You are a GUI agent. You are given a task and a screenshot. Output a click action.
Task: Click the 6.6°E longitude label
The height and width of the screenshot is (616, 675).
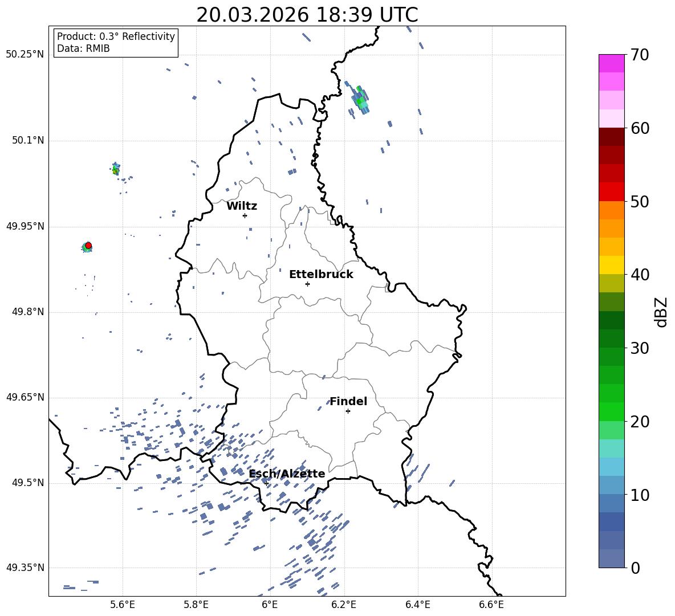coord(491,605)
